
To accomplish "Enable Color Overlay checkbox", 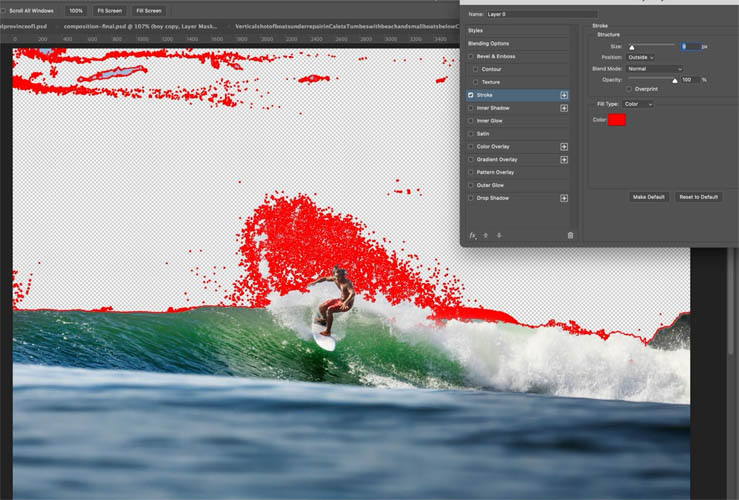I will click(x=470, y=147).
